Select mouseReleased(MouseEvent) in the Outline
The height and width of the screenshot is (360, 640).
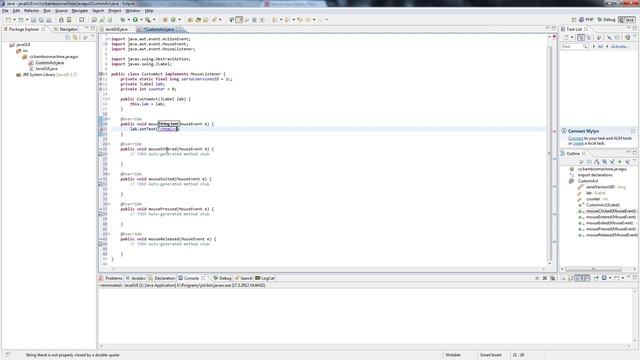611,235
